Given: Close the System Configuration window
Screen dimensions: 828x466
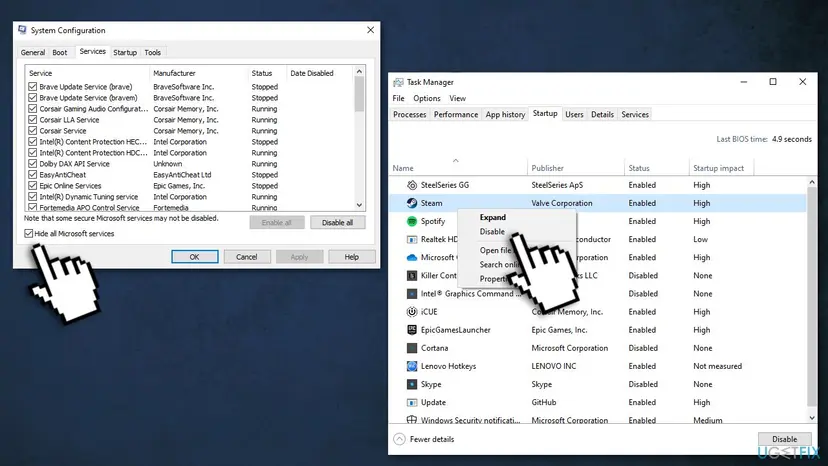Looking at the screenshot, I should point(371,30).
